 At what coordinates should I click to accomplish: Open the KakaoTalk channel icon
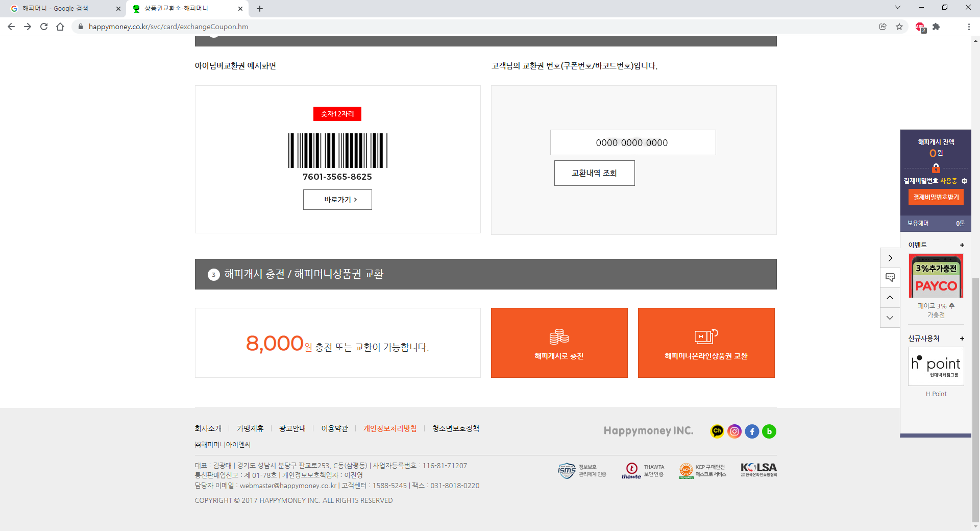tap(717, 431)
